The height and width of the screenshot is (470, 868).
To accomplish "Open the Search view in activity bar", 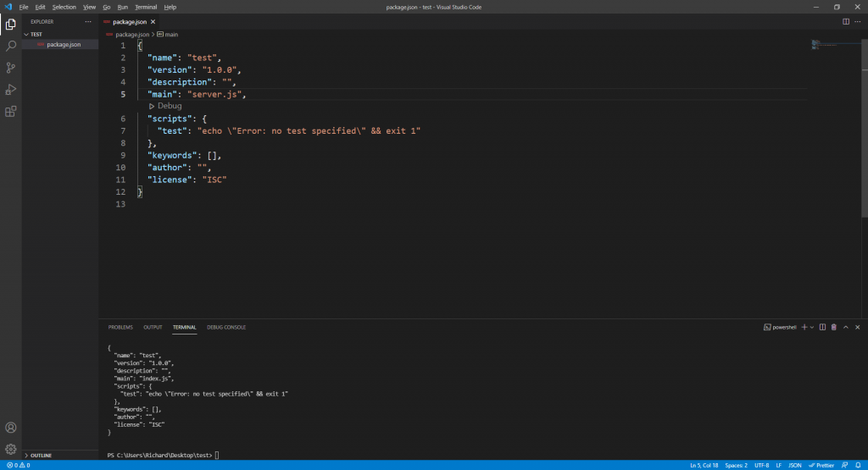I will coord(10,46).
